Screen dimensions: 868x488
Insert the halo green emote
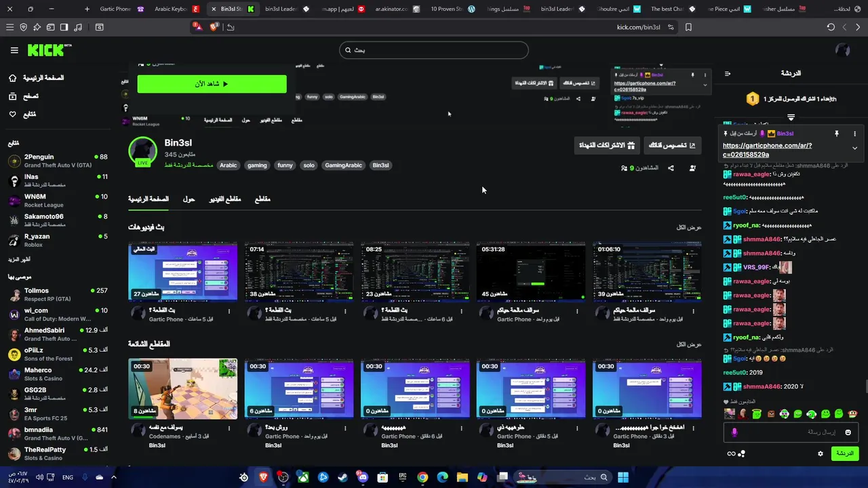[x=757, y=414]
